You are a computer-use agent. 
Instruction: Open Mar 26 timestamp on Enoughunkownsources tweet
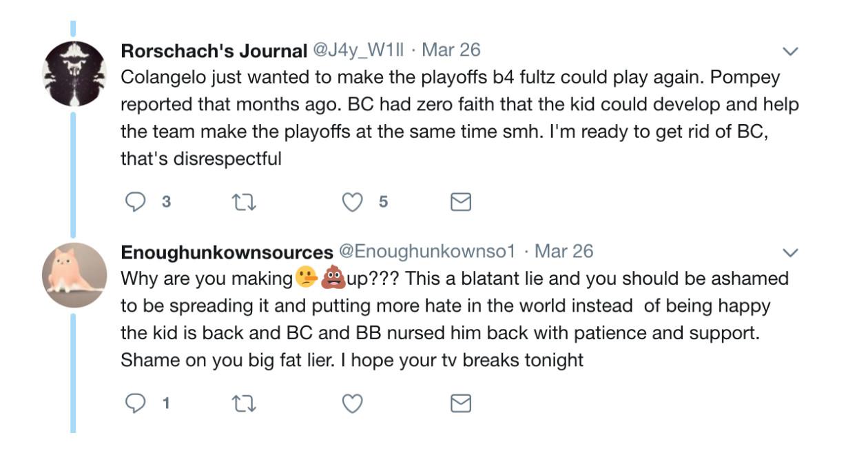pyautogui.click(x=564, y=252)
